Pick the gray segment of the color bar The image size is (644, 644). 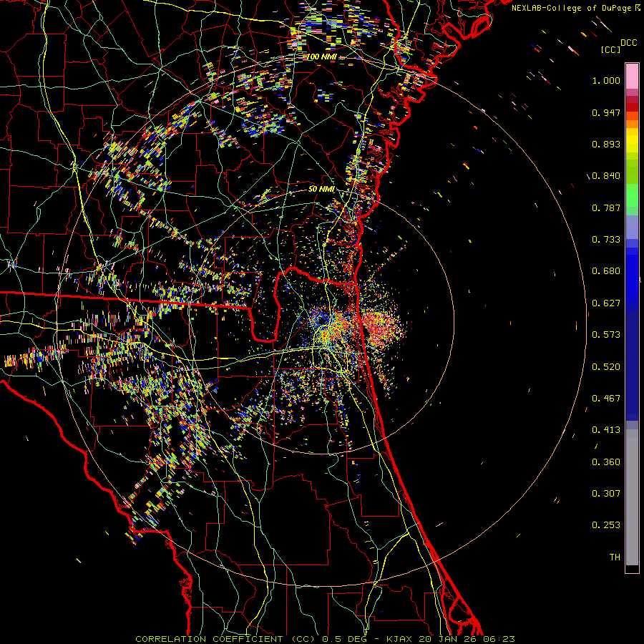(x=632, y=497)
